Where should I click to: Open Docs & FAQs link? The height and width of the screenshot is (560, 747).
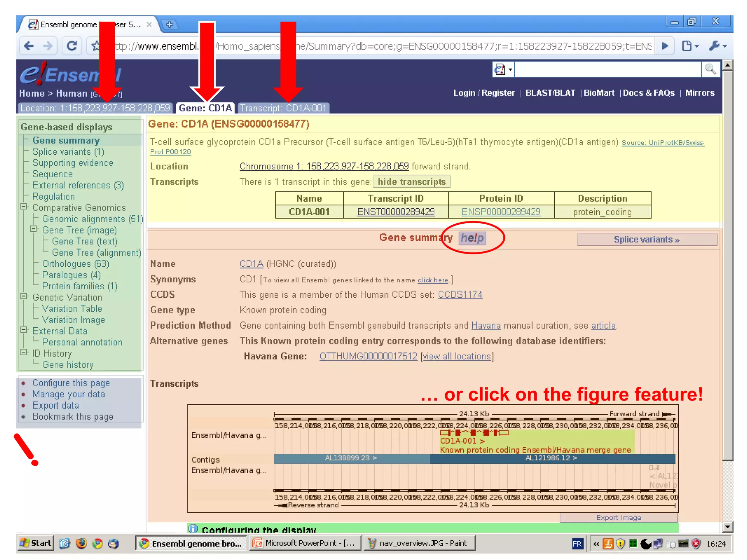[649, 93]
